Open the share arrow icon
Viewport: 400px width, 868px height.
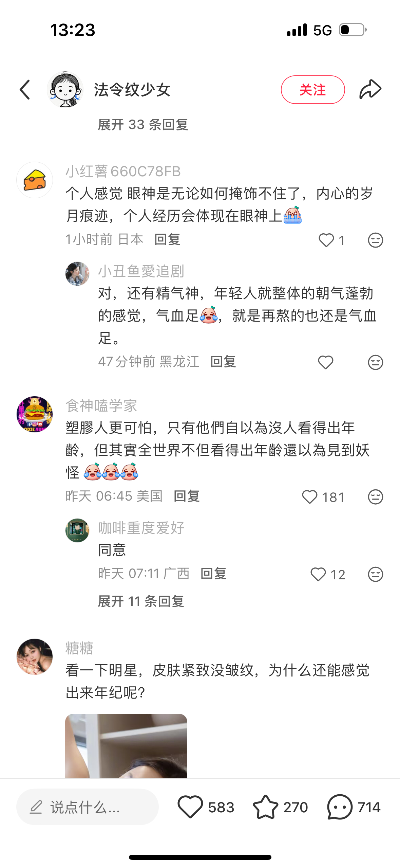tap(370, 89)
